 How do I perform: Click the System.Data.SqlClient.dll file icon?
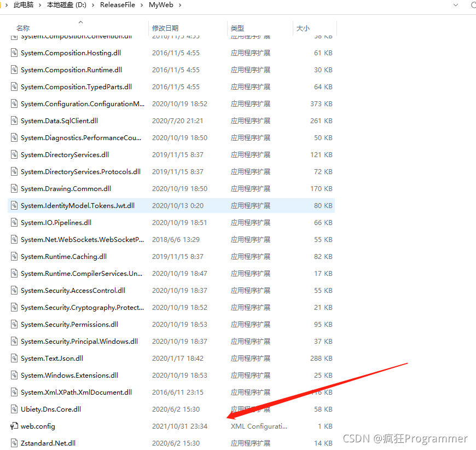click(x=15, y=120)
